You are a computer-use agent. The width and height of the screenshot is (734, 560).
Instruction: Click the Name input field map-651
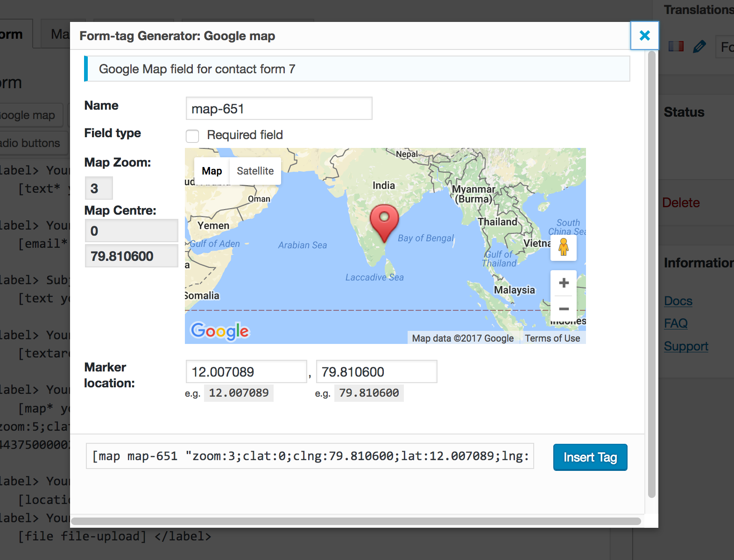pos(279,108)
